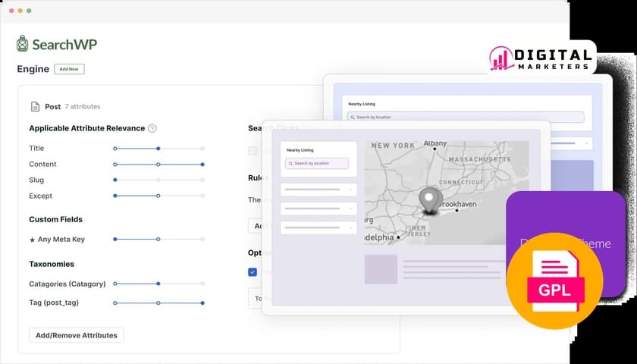This screenshot has height=364, width=637.
Task: Open the second dropdown under Nearby Listing
Action: tap(318, 209)
